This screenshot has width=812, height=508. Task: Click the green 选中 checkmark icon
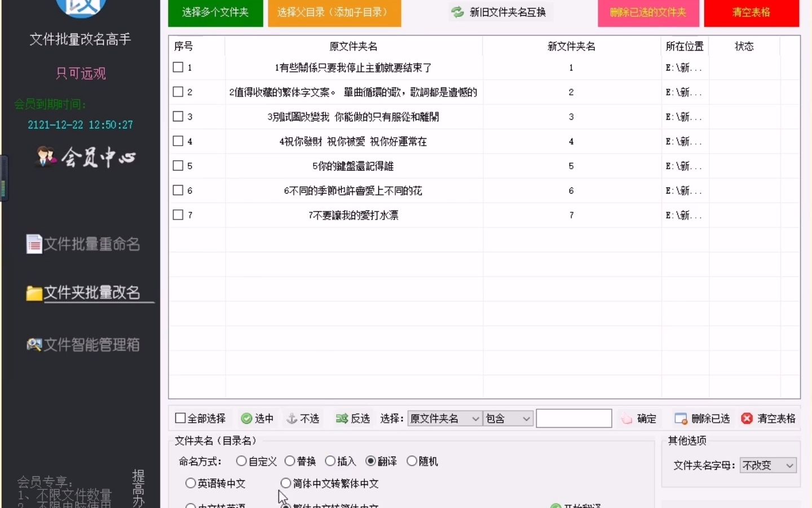[246, 418]
